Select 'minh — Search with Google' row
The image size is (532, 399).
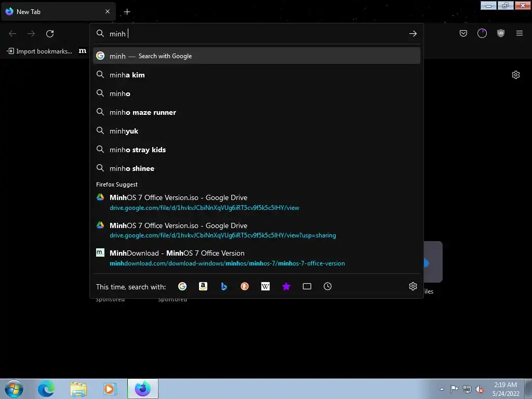coord(257,56)
